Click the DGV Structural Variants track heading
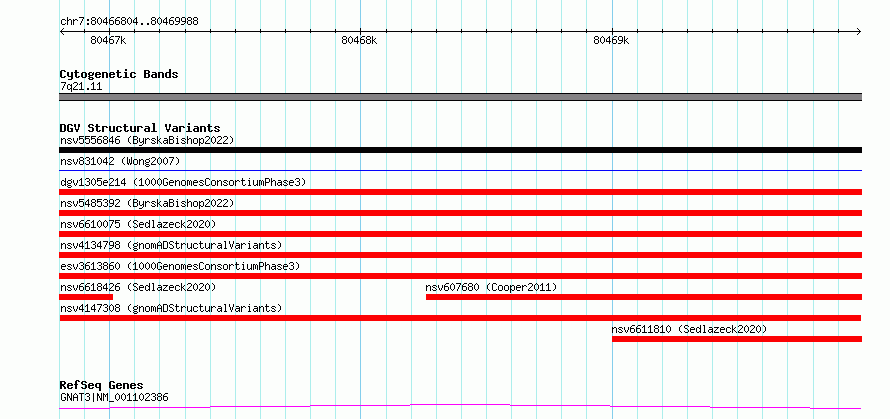Image resolution: width=890 pixels, height=419 pixels. [x=140, y=128]
